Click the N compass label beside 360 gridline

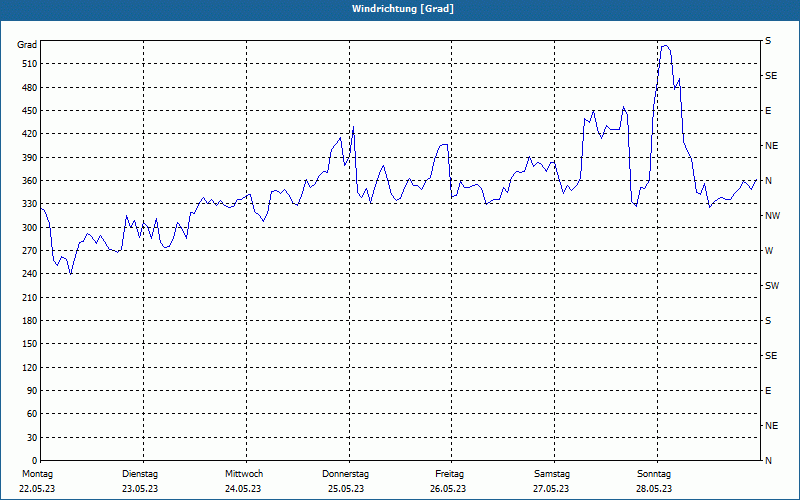[768, 181]
